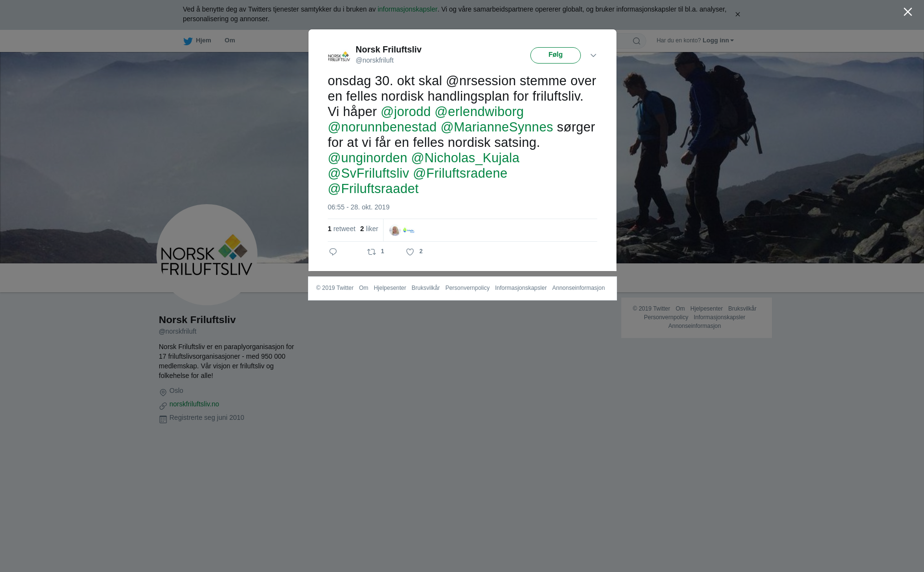Go to Hjem in top navigation

point(203,40)
